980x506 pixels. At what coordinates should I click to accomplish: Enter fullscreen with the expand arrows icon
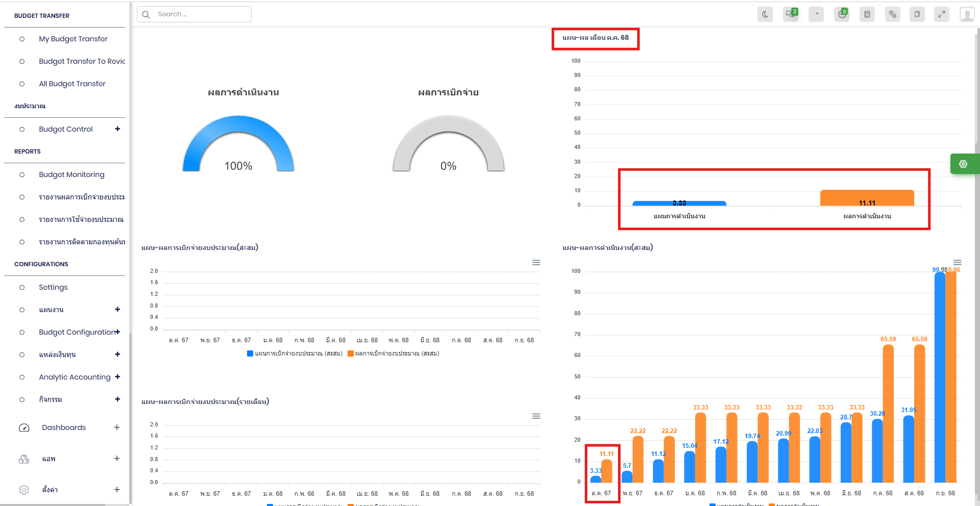pos(941,14)
